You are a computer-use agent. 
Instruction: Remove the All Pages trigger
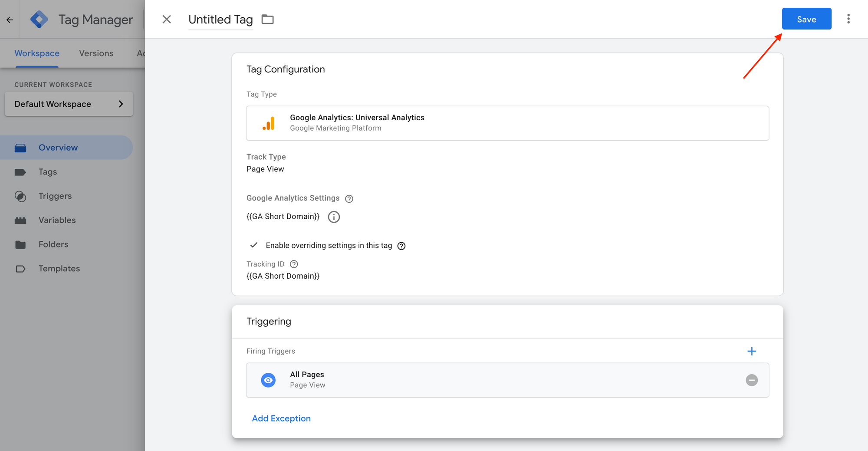click(752, 380)
